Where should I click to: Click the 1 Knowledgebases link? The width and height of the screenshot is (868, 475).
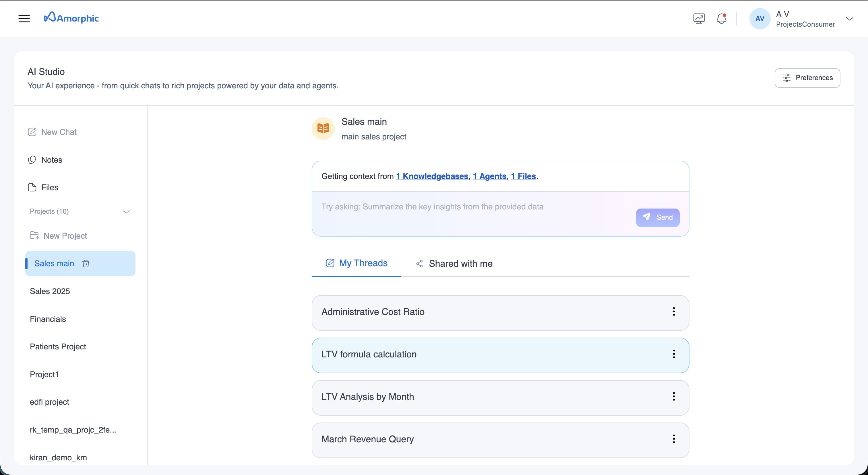click(x=432, y=176)
